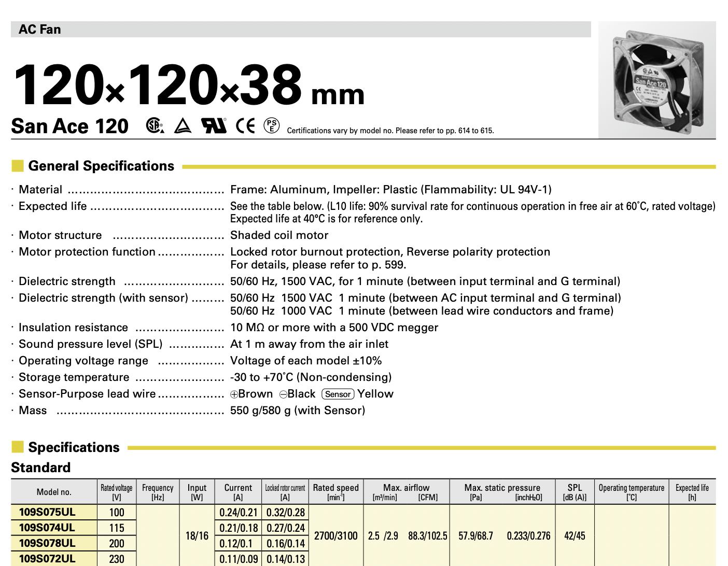Image resolution: width=728 pixels, height=566 pixels.
Task: Click the Rated voltage column header
Action: click(x=116, y=492)
